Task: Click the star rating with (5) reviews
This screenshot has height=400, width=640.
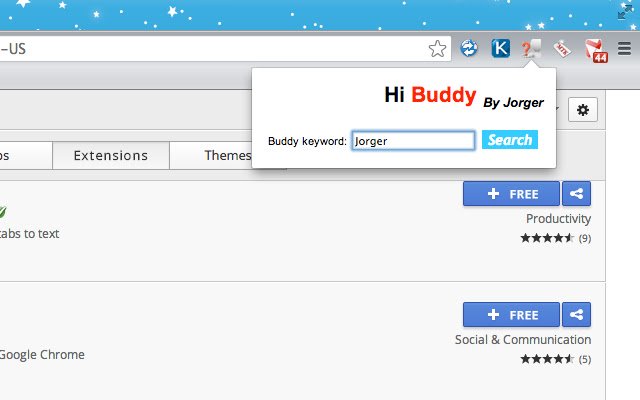Action: [x=556, y=359]
